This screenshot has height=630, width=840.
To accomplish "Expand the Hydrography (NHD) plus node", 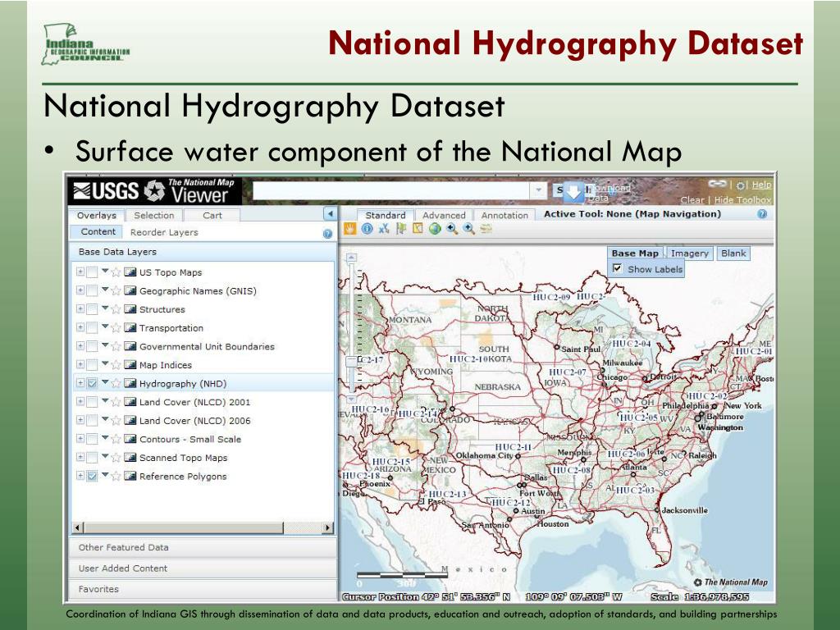I will 80,384.
